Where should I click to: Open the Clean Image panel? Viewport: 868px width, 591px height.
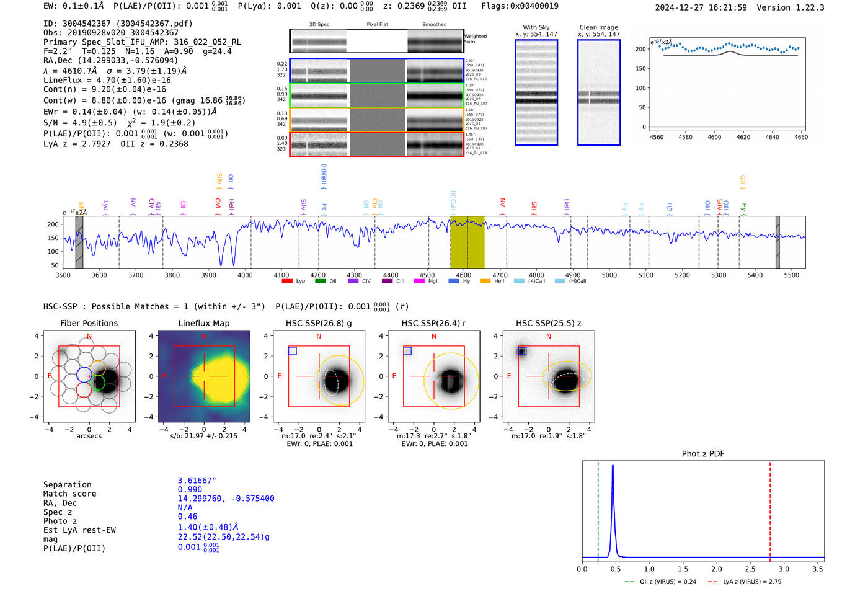tap(599, 92)
